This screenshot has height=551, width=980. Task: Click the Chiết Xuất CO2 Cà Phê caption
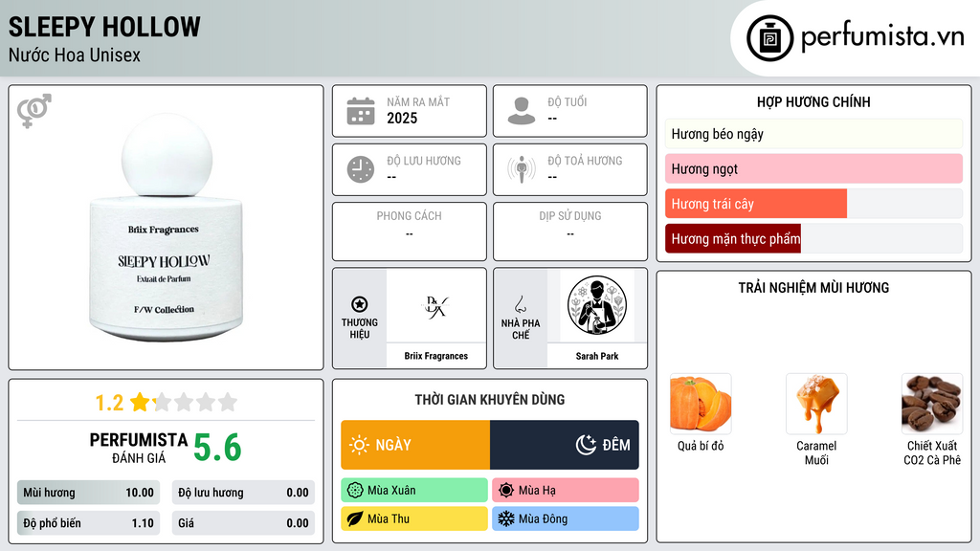tap(932, 452)
